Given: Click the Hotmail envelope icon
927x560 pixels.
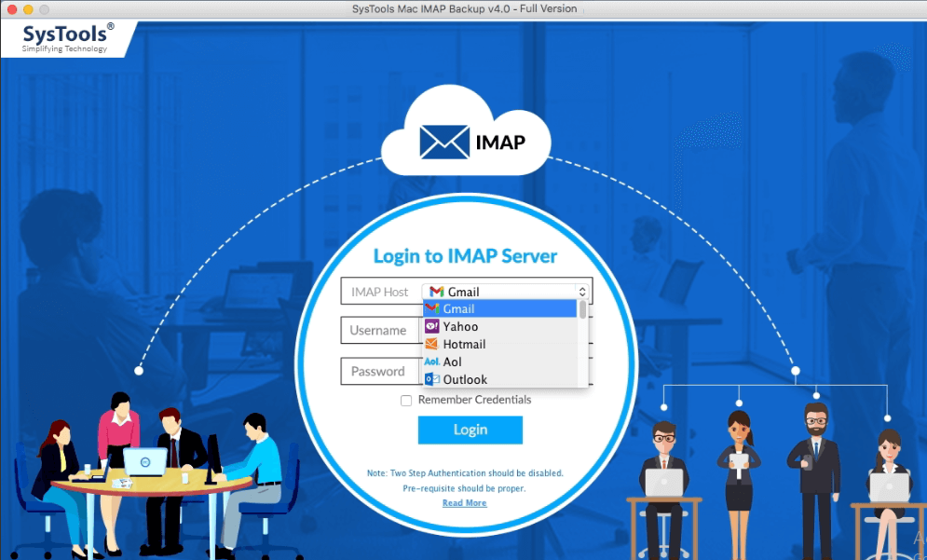Looking at the screenshot, I should (x=432, y=344).
